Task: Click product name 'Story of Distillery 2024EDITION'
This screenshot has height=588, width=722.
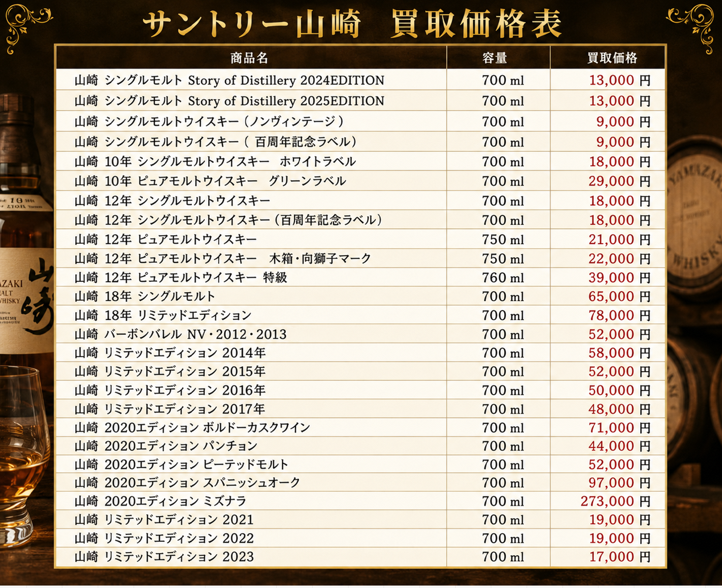Action: point(286,81)
